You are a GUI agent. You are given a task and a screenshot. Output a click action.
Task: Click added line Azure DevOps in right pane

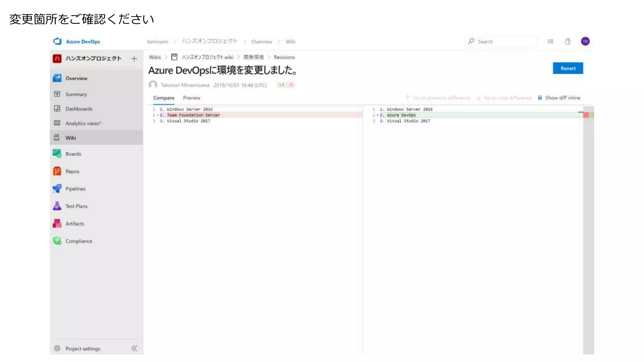[401, 115]
